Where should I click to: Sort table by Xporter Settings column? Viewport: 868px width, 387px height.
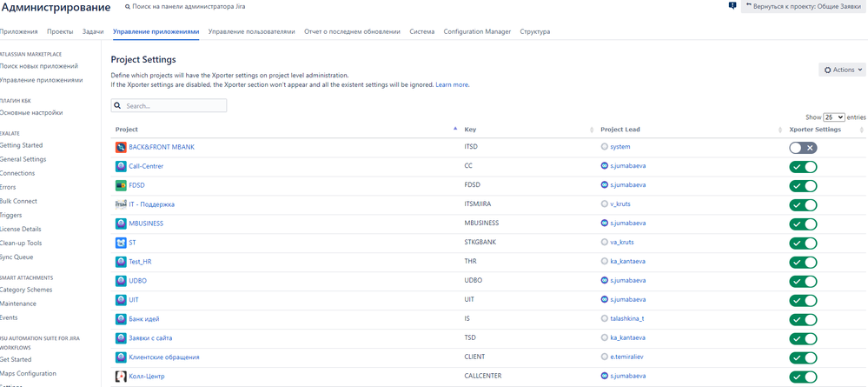(825, 130)
